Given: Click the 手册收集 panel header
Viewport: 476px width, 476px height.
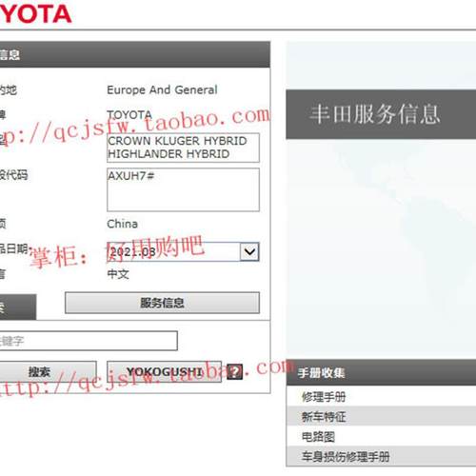Looking at the screenshot, I should click(381, 372).
